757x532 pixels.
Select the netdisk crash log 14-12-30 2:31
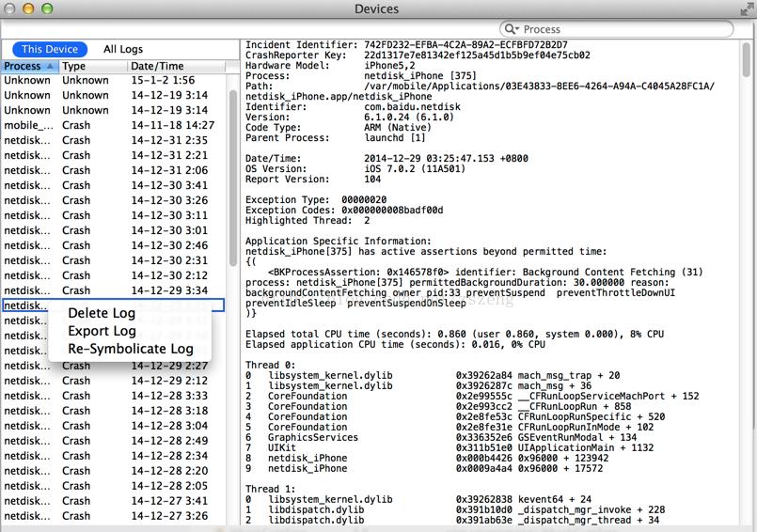114,260
